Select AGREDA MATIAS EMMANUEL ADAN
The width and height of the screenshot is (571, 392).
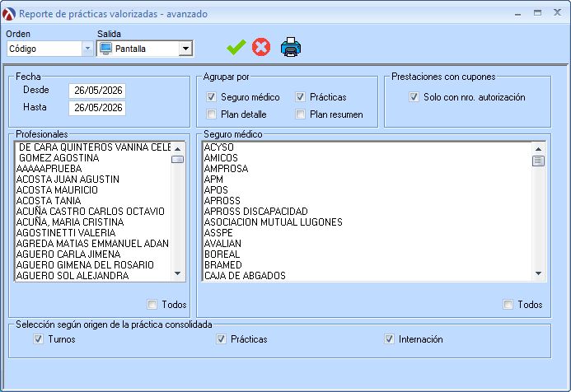point(93,244)
